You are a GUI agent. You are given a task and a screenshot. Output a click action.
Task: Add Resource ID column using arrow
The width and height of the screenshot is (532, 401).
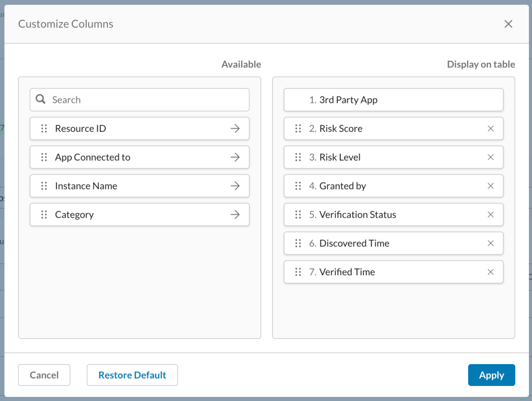click(235, 129)
